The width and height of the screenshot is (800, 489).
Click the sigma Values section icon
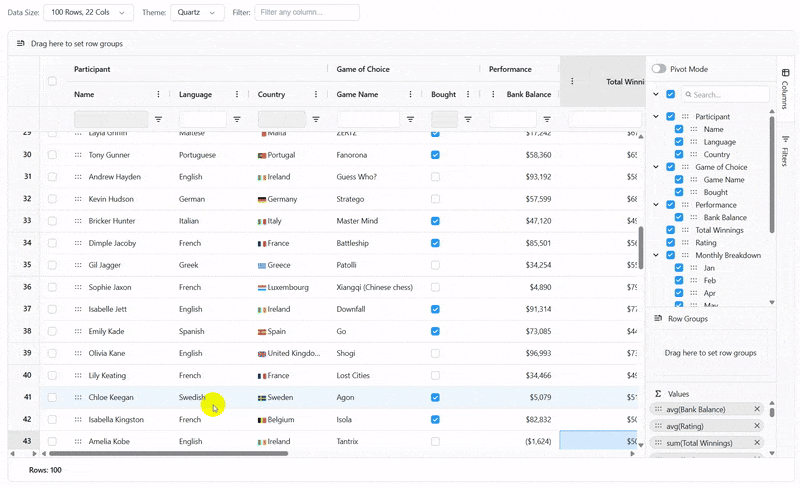click(658, 394)
